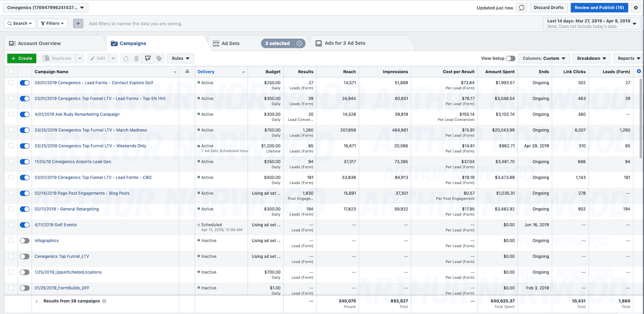This screenshot has height=314, width=644.
Task: Click the $20,043.99 amount spent cell
Action: [503, 130]
